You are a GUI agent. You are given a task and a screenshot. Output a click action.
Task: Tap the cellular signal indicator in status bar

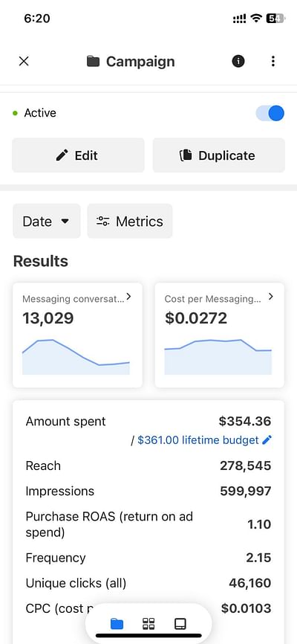(x=240, y=19)
